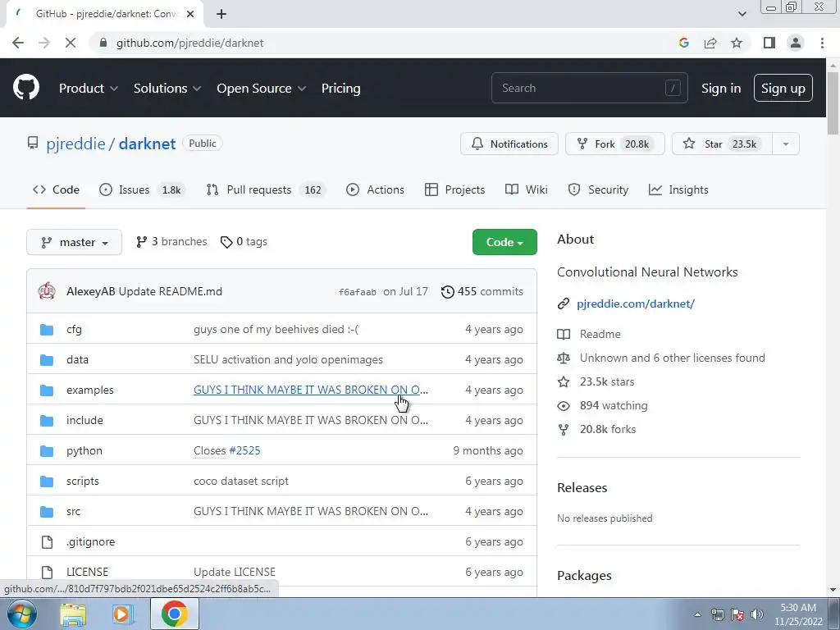Open Chrome profile avatar icon
Image resolution: width=840 pixels, height=630 pixels.
coord(796,43)
